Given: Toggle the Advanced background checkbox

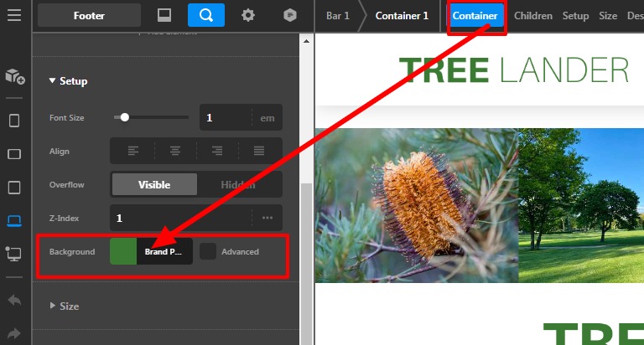Looking at the screenshot, I should [x=207, y=251].
